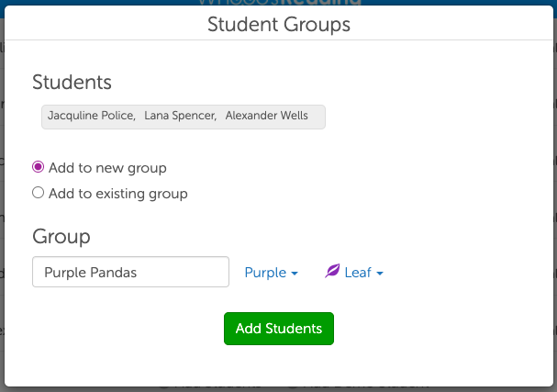Image resolution: width=557 pixels, height=392 pixels.
Task: Click the purple leaf icon
Action: pos(332,273)
